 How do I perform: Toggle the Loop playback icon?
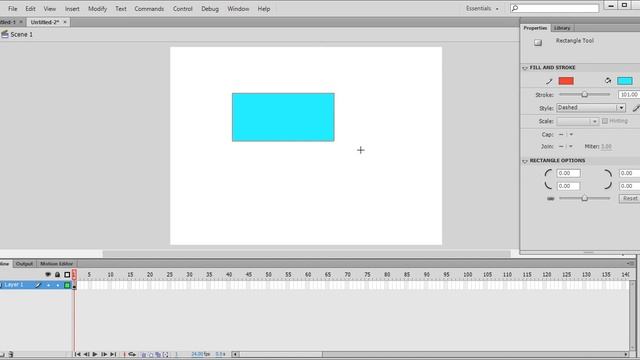[132, 354]
